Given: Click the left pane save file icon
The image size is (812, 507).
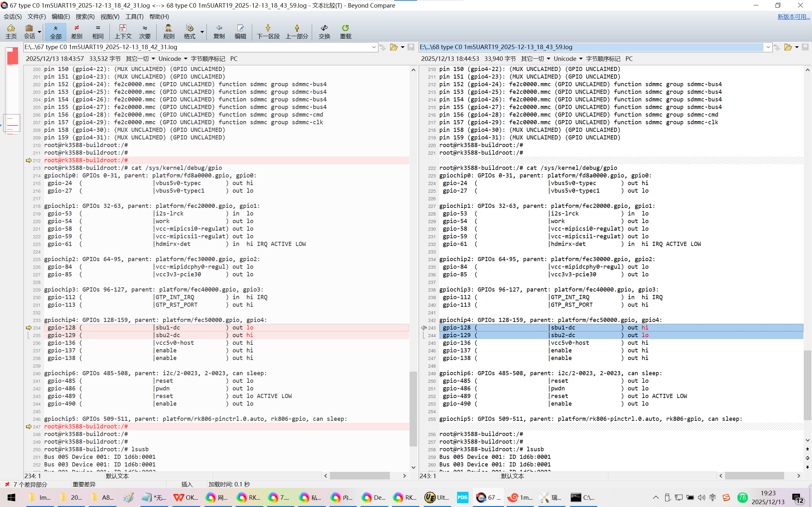Looking at the screenshot, I should coord(411,47).
